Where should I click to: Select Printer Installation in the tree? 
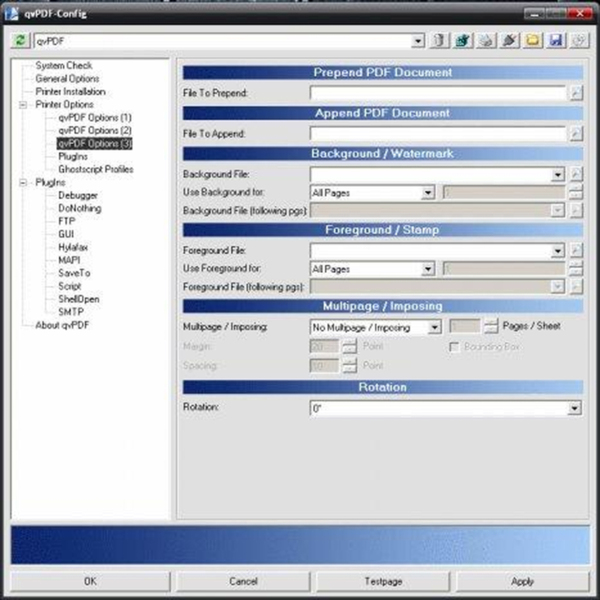[x=70, y=91]
